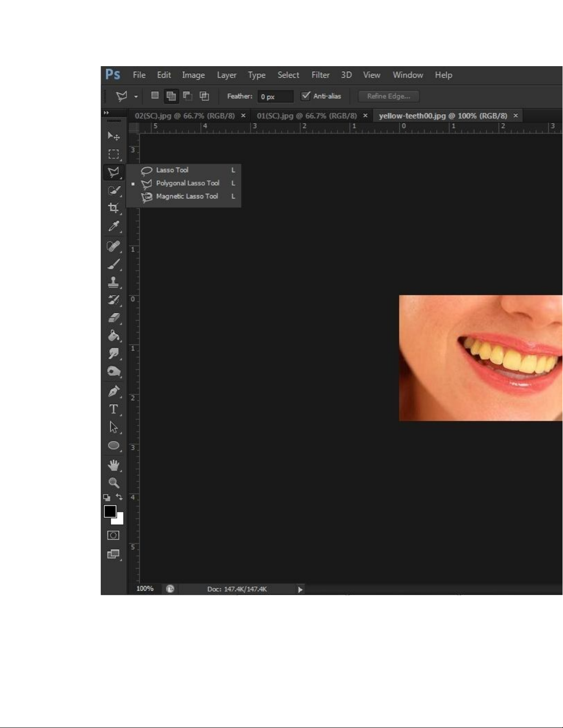563x728 pixels.
Task: Expand the collapsed tools panel arrows
Action: [106, 113]
